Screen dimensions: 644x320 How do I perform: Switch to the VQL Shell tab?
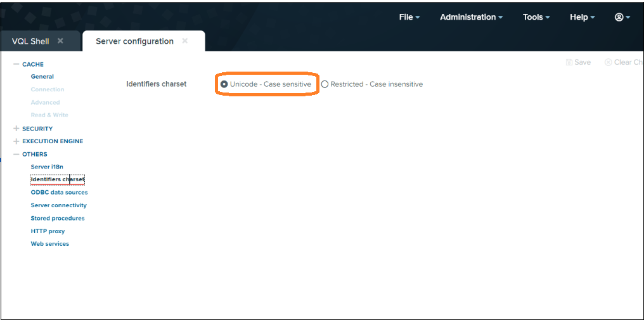31,41
